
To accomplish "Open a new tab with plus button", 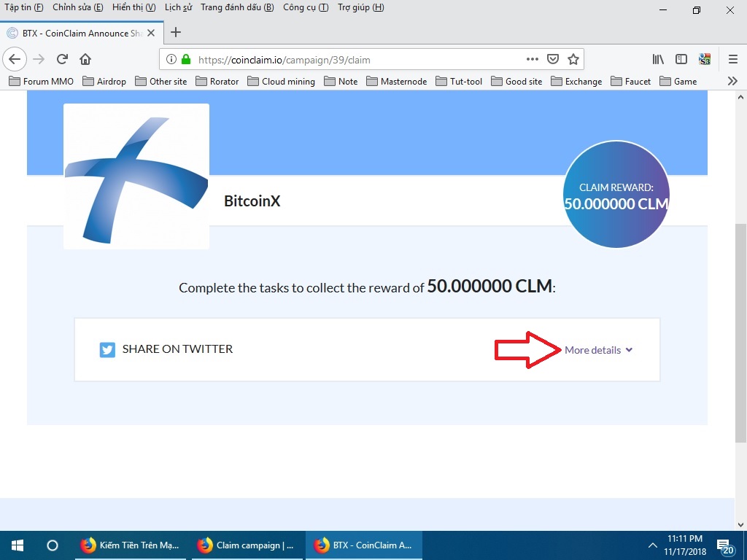I will coord(176,32).
